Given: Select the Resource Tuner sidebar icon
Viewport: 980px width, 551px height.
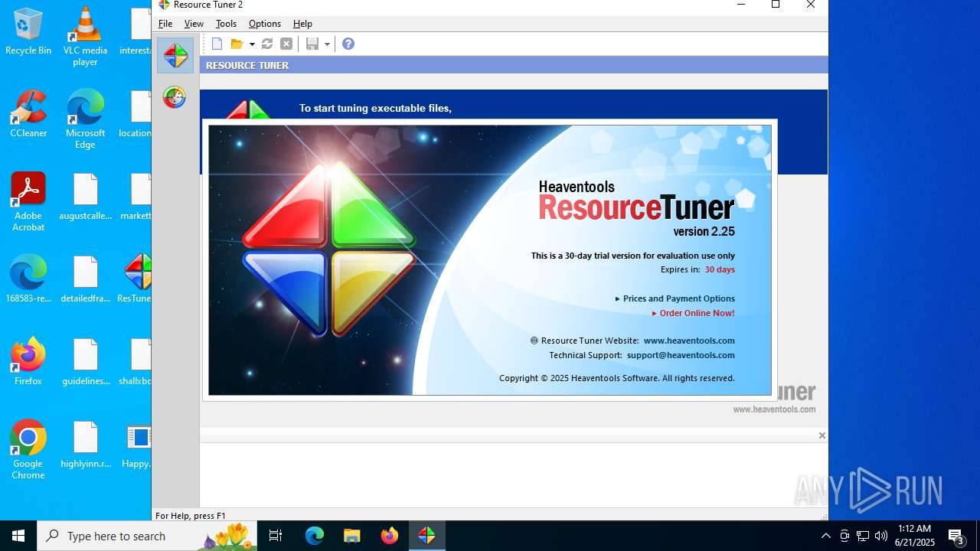Looking at the screenshot, I should pyautogui.click(x=175, y=55).
